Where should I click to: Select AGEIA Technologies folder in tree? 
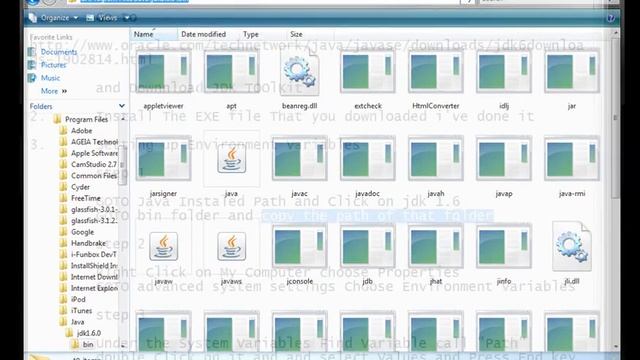pos(94,142)
